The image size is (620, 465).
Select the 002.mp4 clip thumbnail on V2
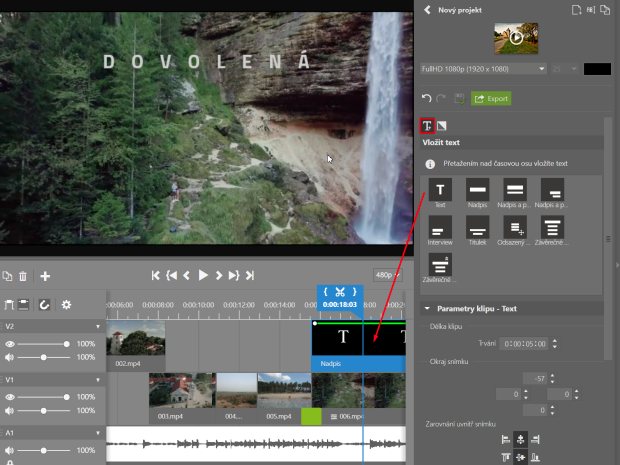(136, 340)
